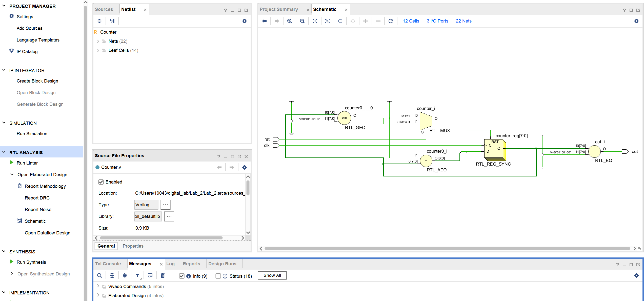Click the collapse all icon in Netlist

pos(99,21)
